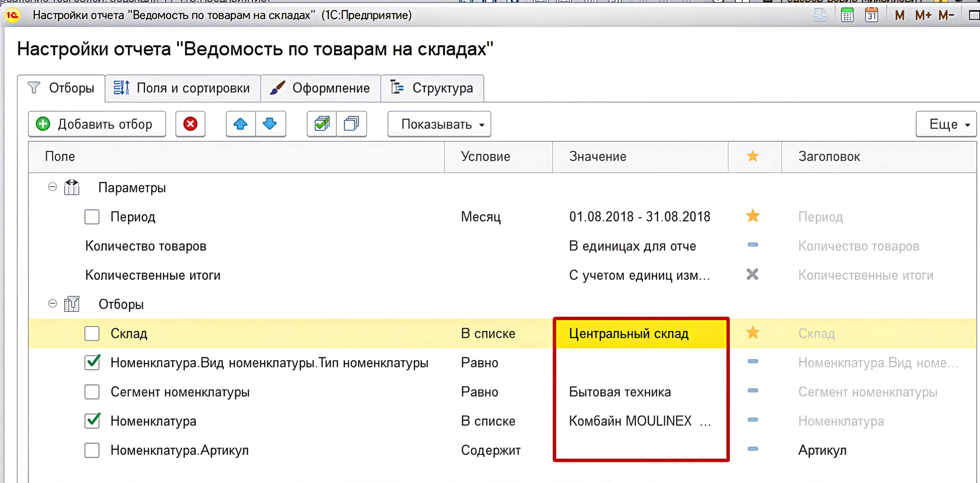Open the calculator icon in title bar
The height and width of the screenshot is (483, 980).
(847, 15)
